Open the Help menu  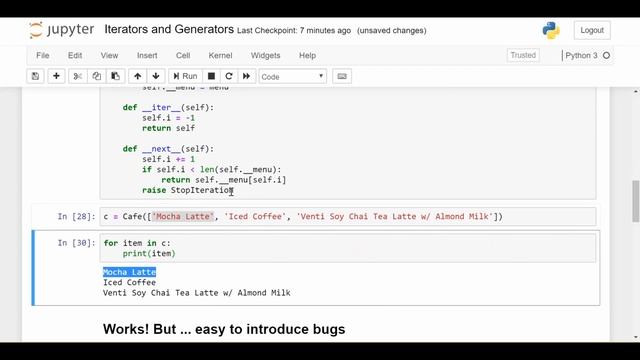coord(307,56)
